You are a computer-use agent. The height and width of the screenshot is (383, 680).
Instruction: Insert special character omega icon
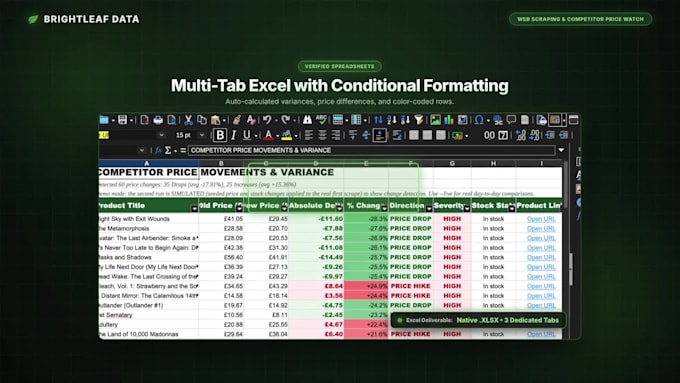point(479,120)
